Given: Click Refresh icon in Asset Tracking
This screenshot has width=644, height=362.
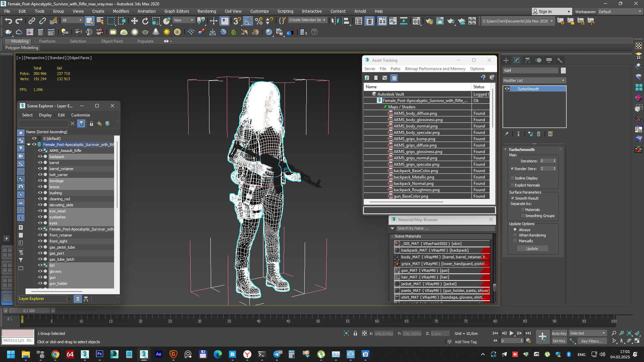Looking at the screenshot, I should [x=367, y=78].
